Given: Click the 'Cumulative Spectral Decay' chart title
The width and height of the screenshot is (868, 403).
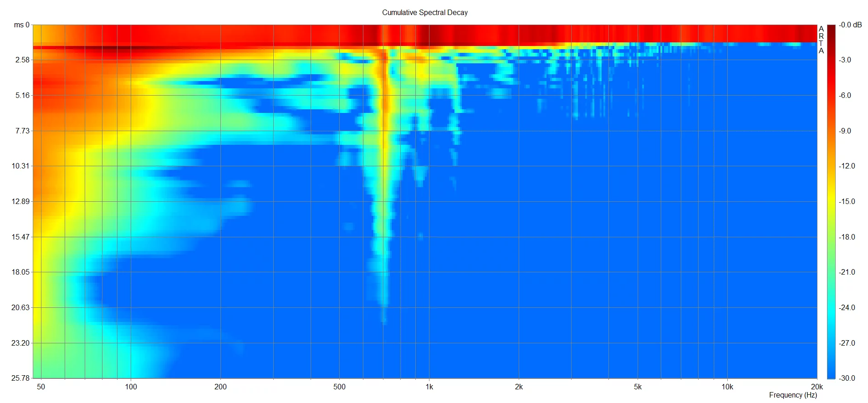Looking at the screenshot, I should click(x=424, y=12).
